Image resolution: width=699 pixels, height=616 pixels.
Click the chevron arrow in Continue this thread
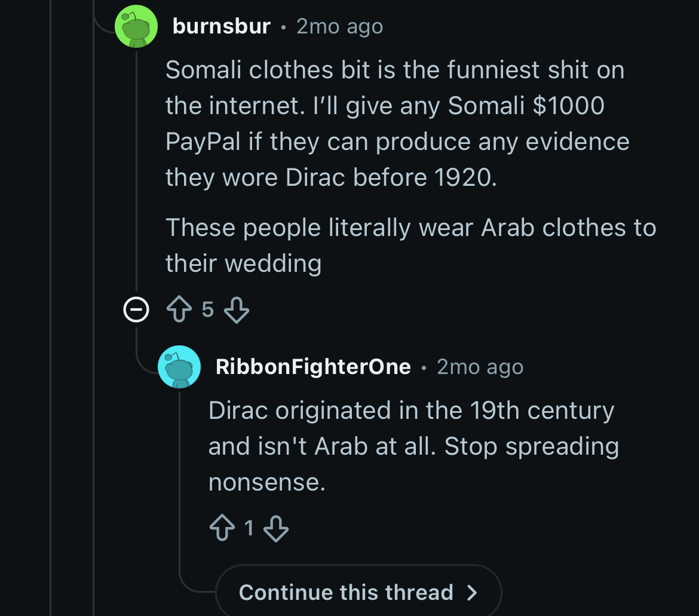click(472, 593)
